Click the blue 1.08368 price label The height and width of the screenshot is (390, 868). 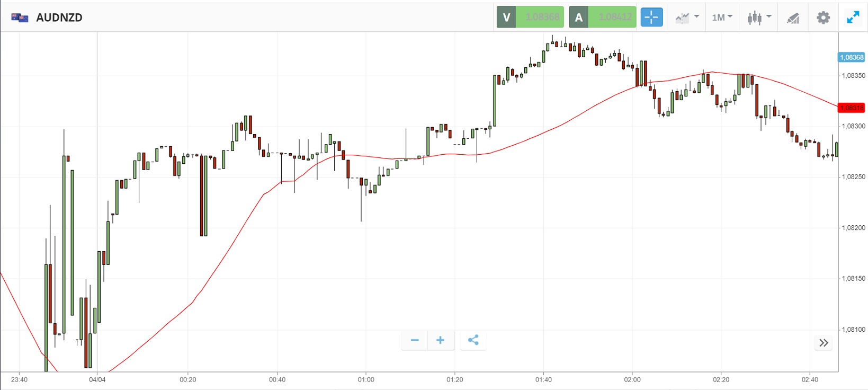(x=852, y=57)
